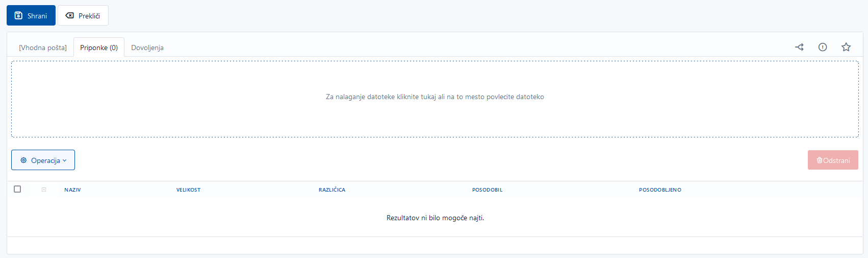
Task: Sort by VELIKOST column header
Action: pyautogui.click(x=188, y=190)
